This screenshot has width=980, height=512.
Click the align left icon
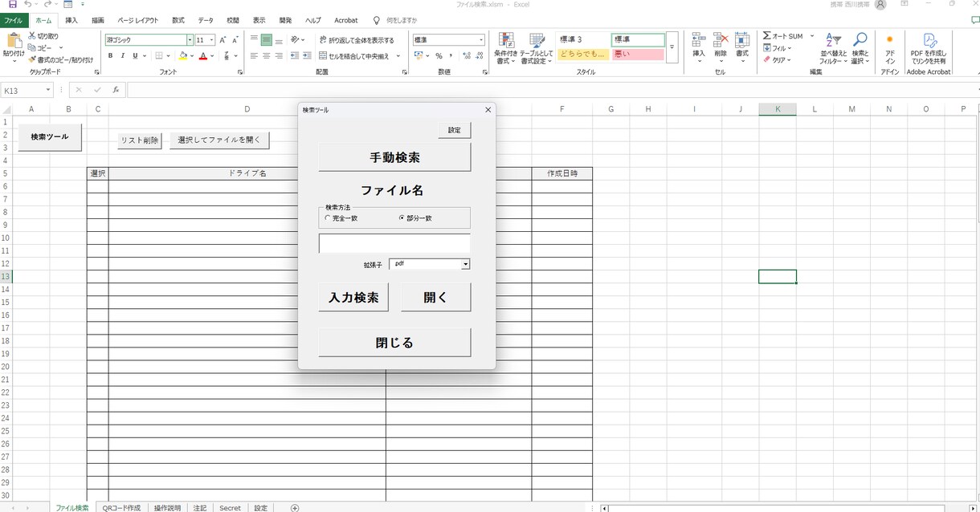click(x=254, y=56)
